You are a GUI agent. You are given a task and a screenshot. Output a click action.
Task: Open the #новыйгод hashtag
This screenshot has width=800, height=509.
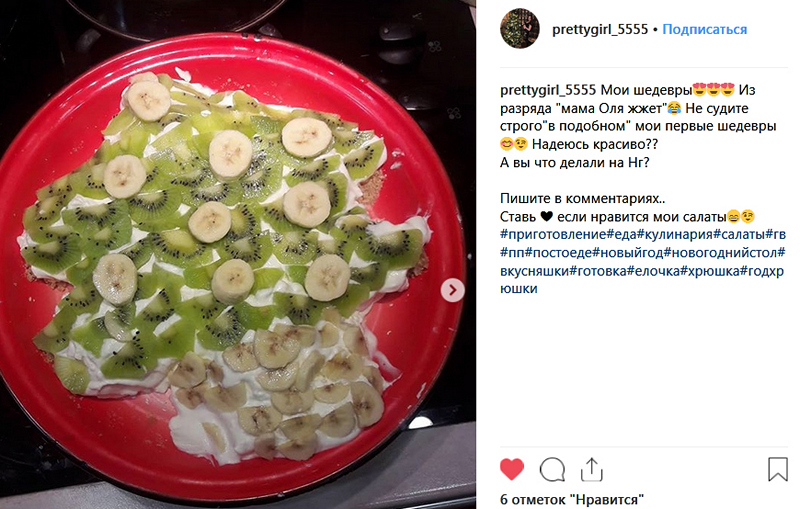tap(628, 252)
